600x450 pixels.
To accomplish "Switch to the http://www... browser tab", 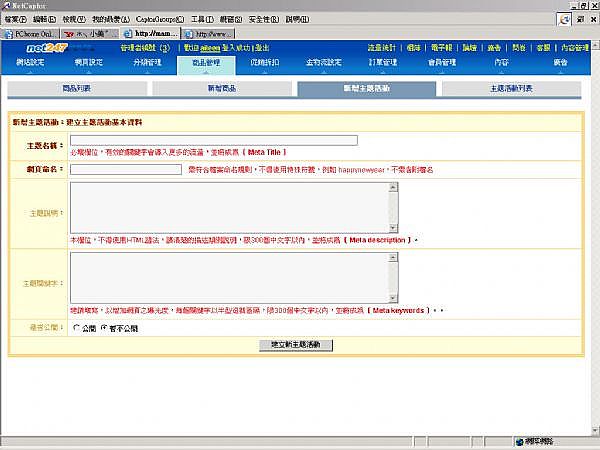I will coord(209,34).
